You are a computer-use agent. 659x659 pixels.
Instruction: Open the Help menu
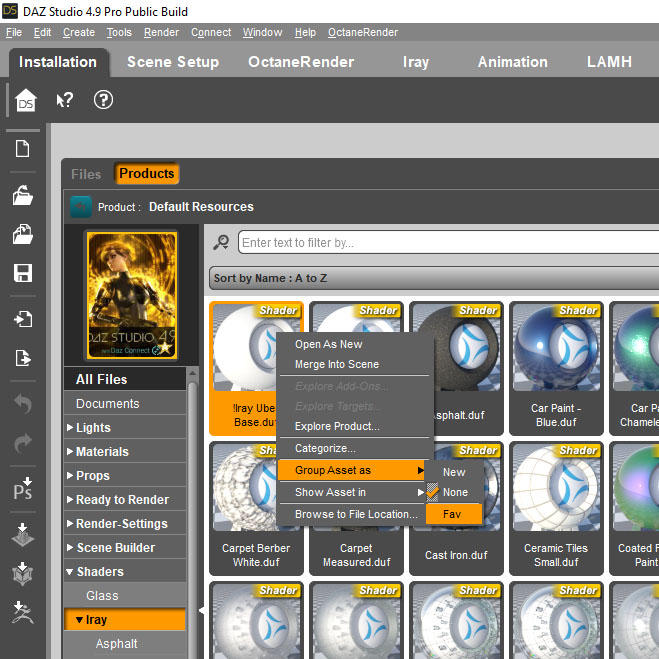(305, 32)
